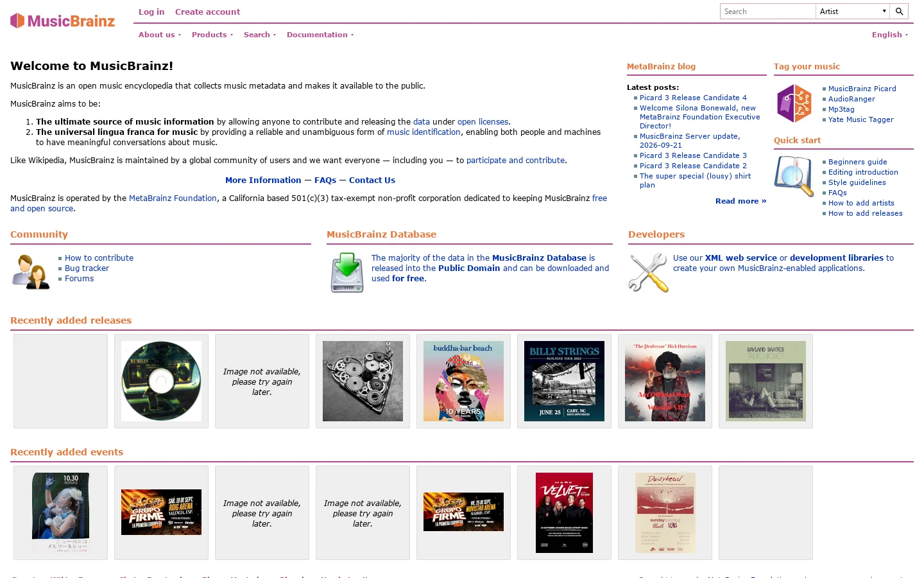Click Read more on the blog
The width and height of the screenshot is (924, 578).
[740, 201]
